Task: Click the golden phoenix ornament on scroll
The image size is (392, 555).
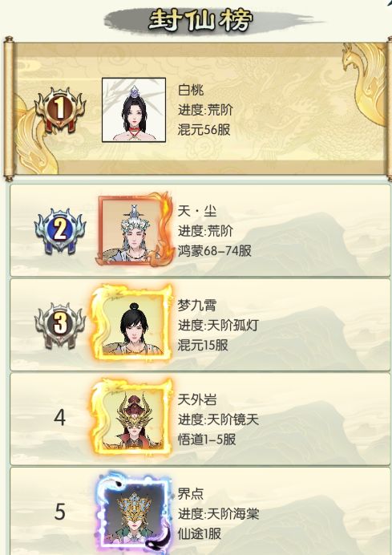Action: [x=368, y=83]
